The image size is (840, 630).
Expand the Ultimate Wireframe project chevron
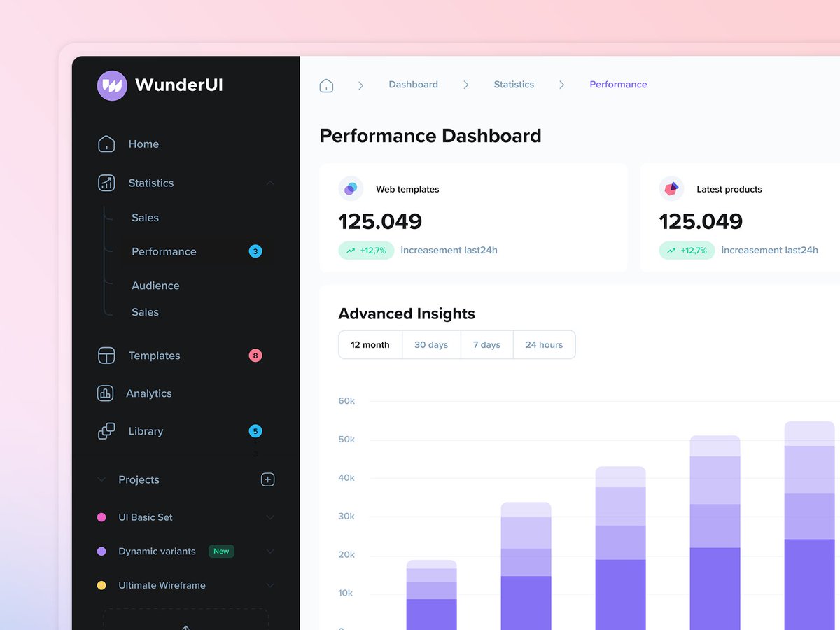(270, 585)
